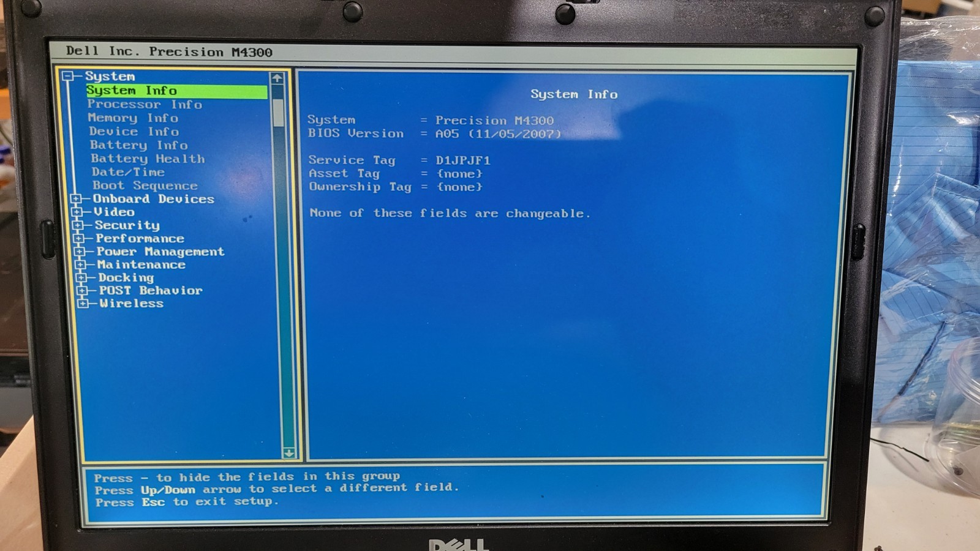Open the Date/Time entry

click(129, 172)
